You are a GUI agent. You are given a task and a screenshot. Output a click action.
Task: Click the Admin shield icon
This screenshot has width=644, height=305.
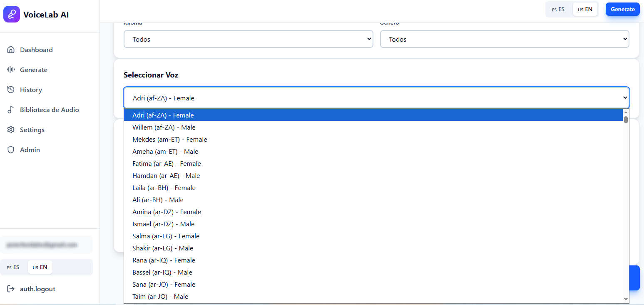(x=11, y=150)
